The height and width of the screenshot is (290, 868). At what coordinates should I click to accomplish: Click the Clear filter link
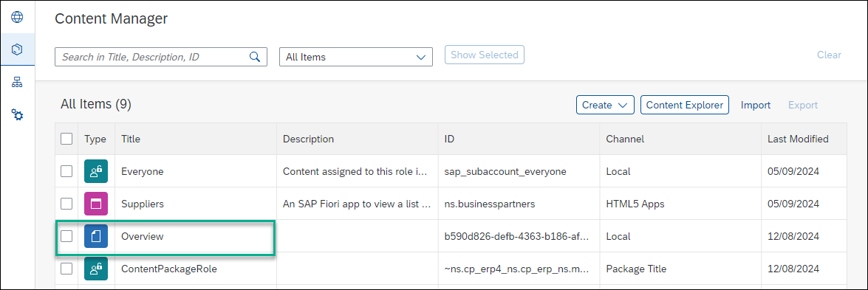tap(830, 55)
